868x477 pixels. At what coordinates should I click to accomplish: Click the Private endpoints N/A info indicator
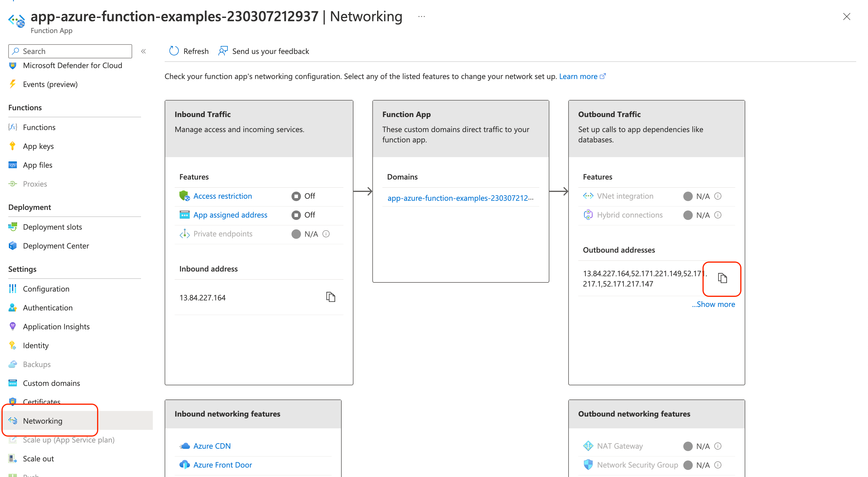(326, 233)
